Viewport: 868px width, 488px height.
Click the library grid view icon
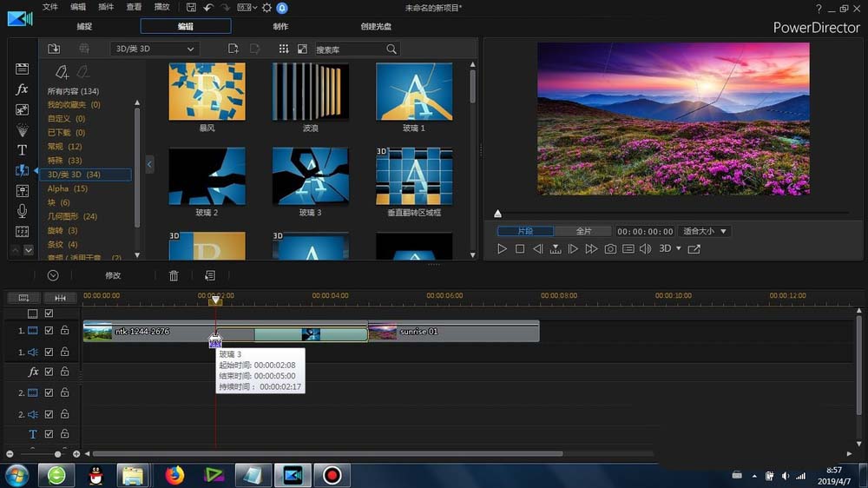tap(284, 49)
